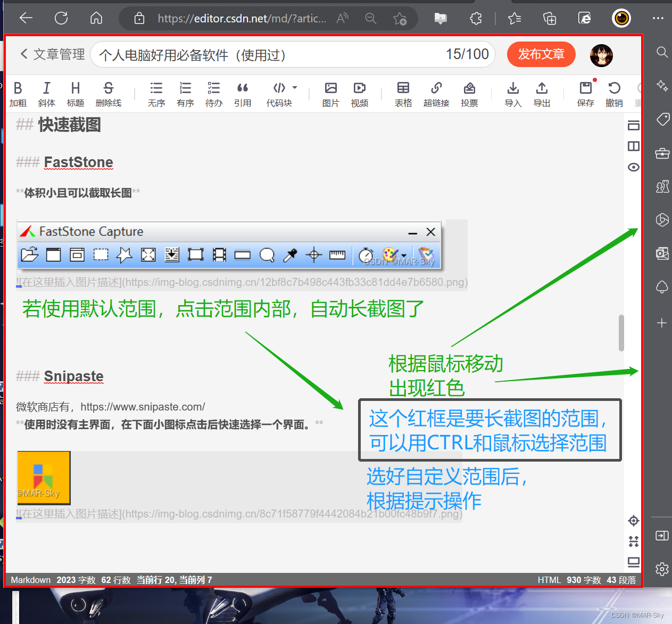Image resolution: width=672 pixels, height=624 pixels.
Task: Click the Snipaste heading text
Action: pos(73,376)
